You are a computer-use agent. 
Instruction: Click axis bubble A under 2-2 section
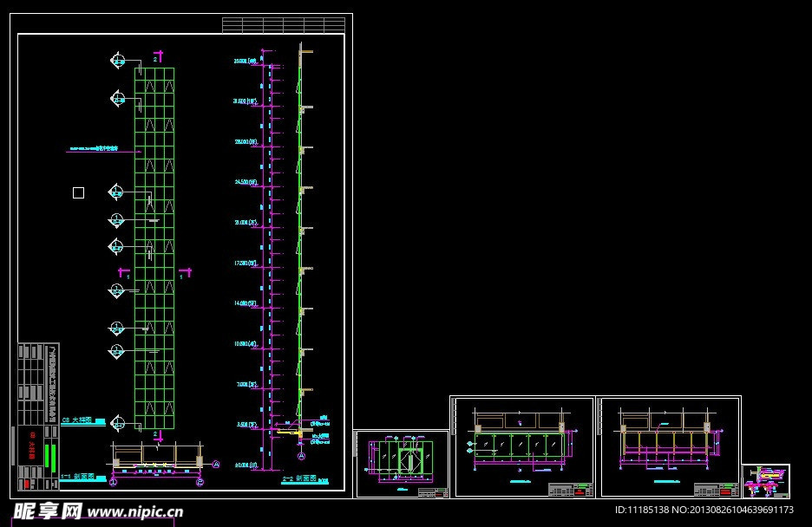(301, 456)
